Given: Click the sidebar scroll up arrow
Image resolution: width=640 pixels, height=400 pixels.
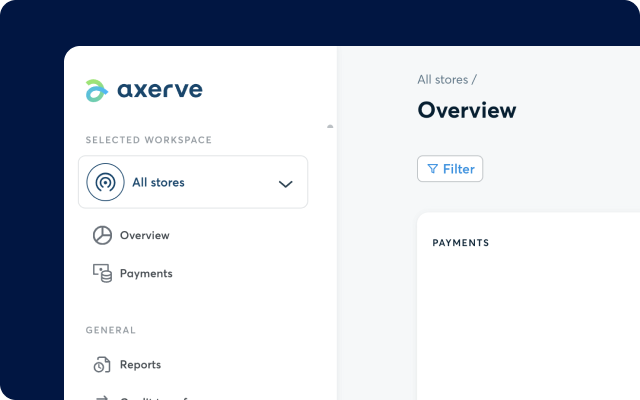Looking at the screenshot, I should 330,127.
